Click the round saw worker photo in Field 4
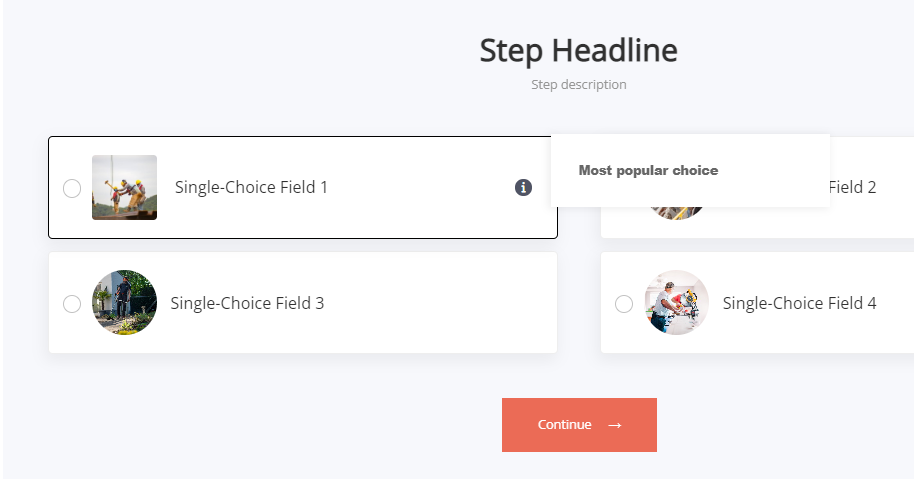Image resolution: width=914 pixels, height=479 pixels. coord(676,302)
